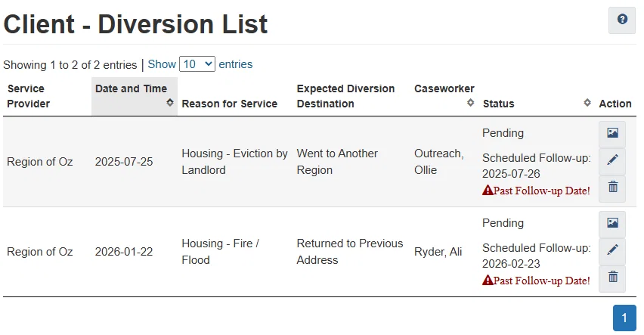Edit the 2025-07-25 diversion record
644x335 pixels.
[612, 160]
